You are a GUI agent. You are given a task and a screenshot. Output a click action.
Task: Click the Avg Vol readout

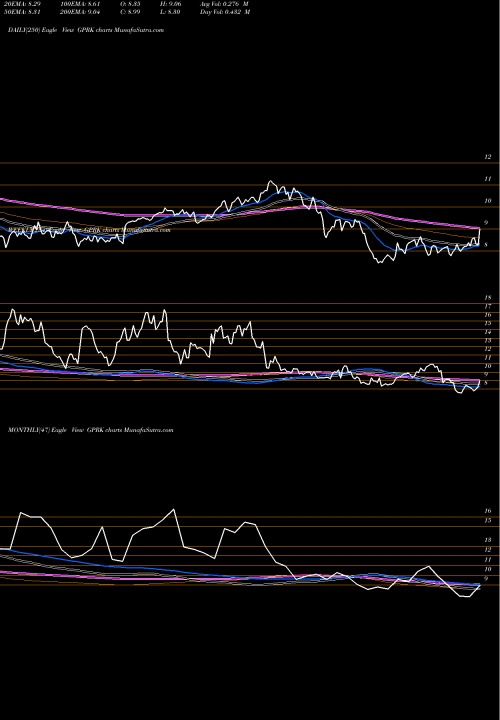click(x=225, y=3)
